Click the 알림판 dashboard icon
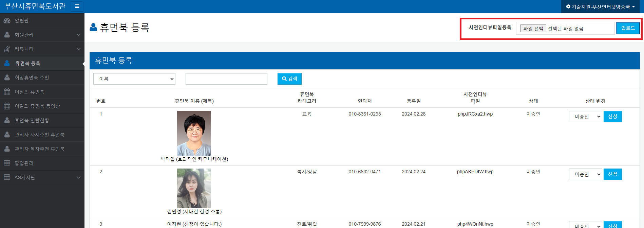 pyautogui.click(x=7, y=21)
